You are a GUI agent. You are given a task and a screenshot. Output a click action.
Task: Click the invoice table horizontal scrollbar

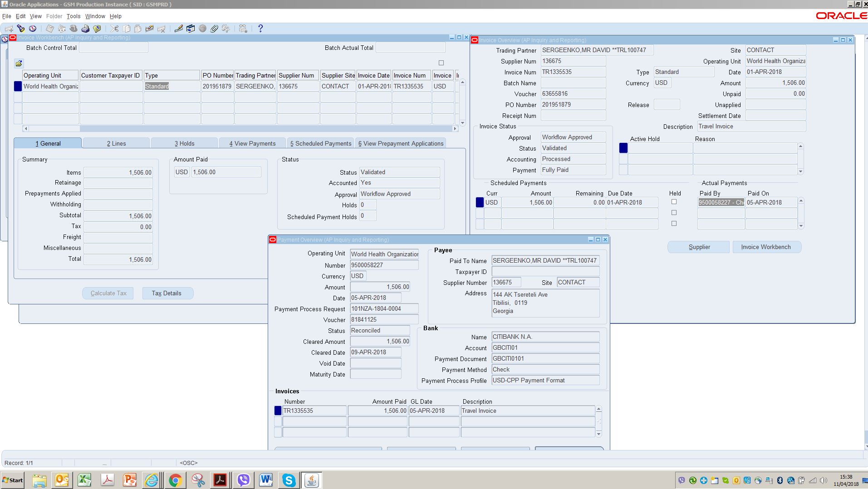pyautogui.click(x=240, y=129)
